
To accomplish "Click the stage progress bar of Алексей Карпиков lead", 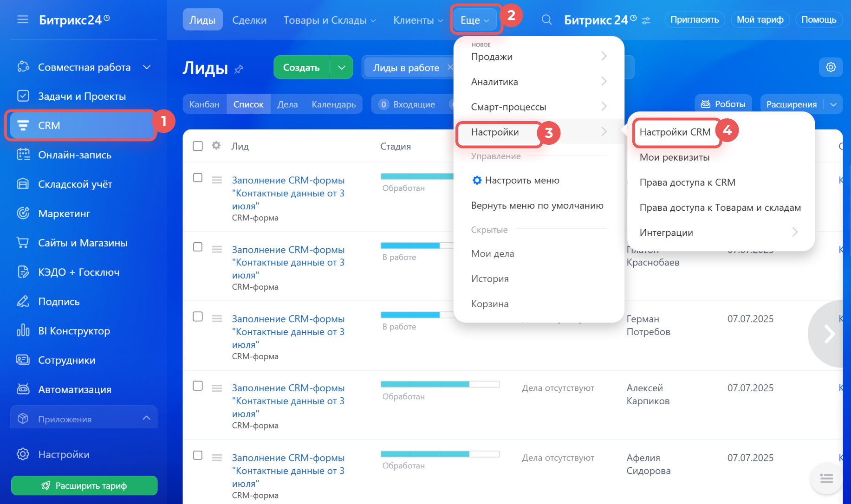I will (440, 384).
